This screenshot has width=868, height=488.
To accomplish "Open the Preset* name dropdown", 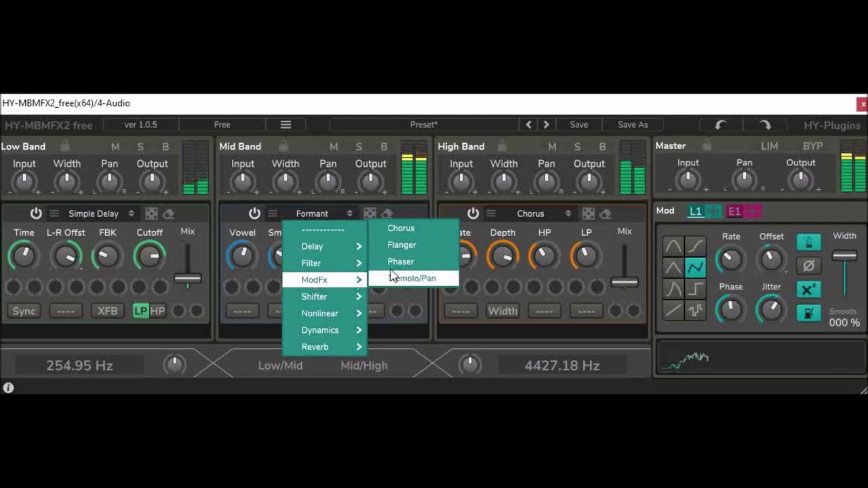I will tap(424, 125).
